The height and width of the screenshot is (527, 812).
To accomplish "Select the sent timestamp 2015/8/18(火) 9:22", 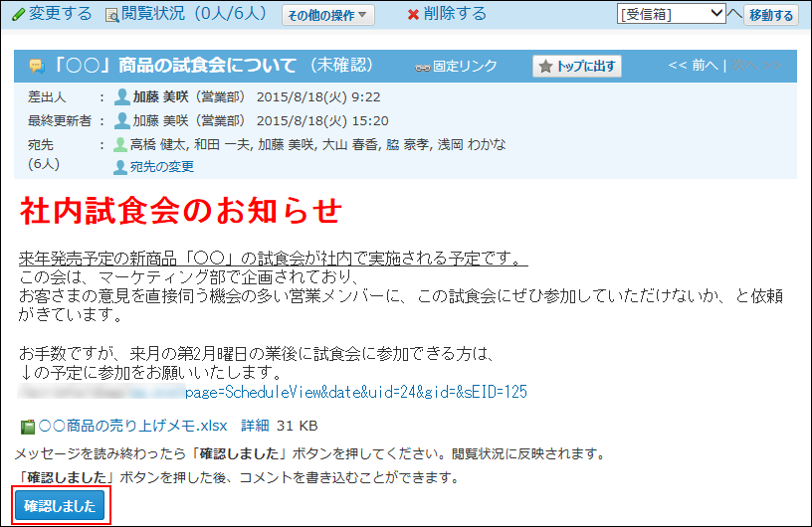I will 318,96.
